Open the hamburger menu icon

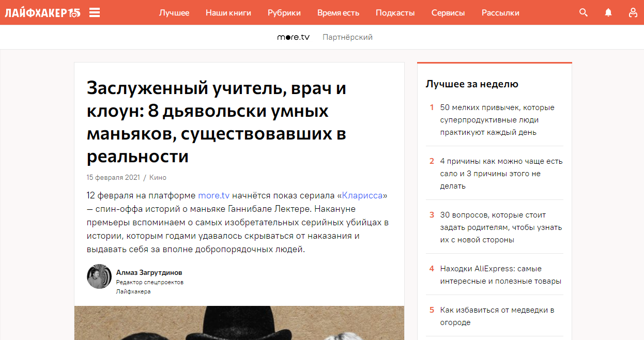click(95, 12)
